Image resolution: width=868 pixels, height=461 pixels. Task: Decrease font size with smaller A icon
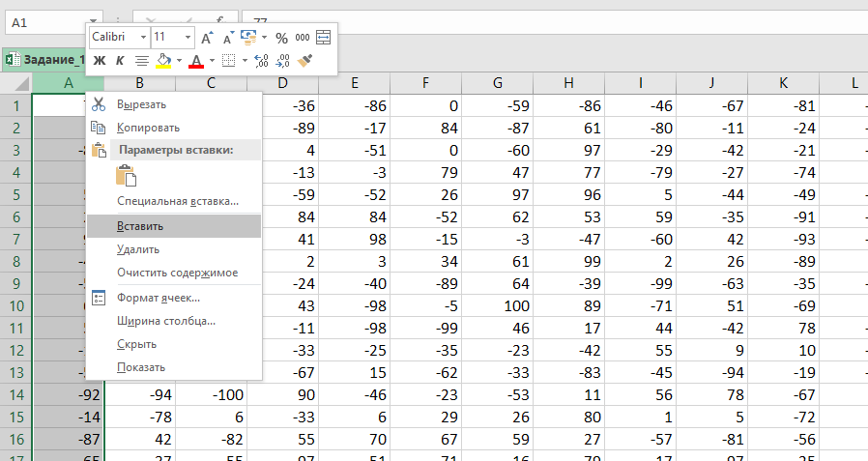point(227,38)
